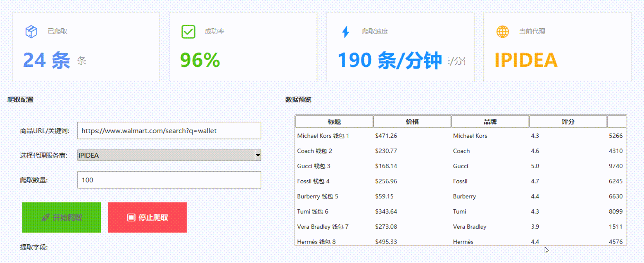644x263 pixels.
Task: Click the review count '9740'
Action: tap(616, 166)
